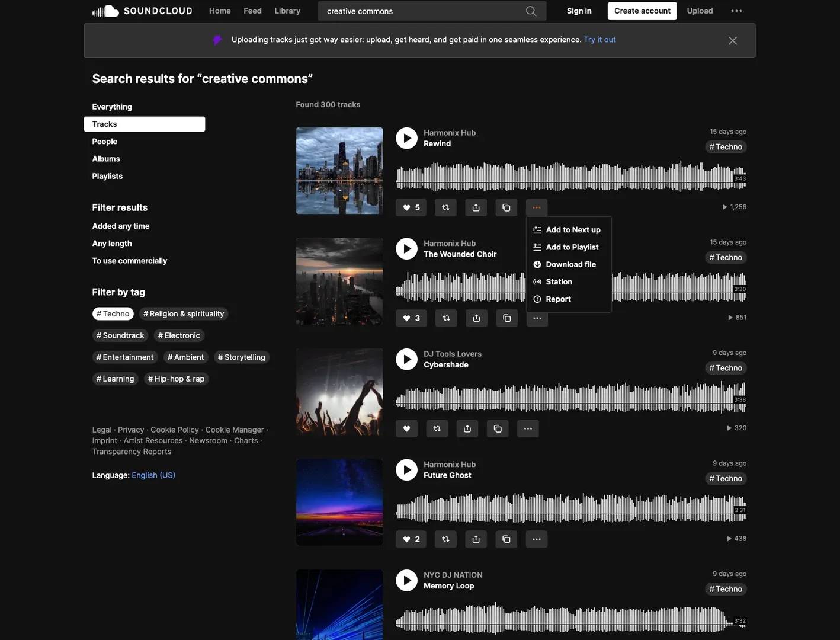Toggle like on Rewind track
The height and width of the screenshot is (640, 840).
coord(411,207)
